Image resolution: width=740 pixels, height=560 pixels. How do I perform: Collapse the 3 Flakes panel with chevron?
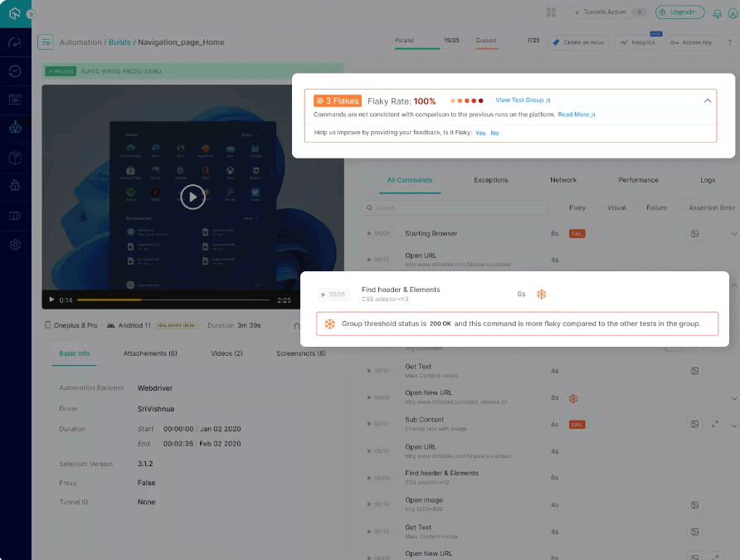(708, 100)
